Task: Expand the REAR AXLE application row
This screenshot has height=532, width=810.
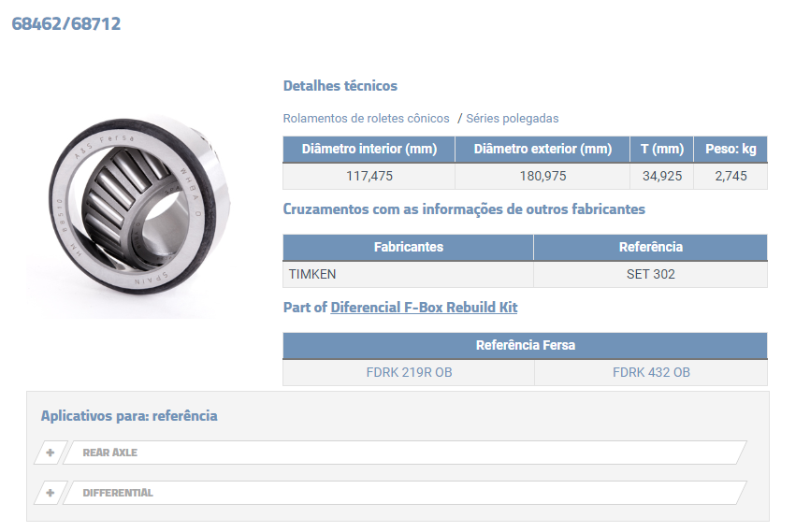Action: 402,453
